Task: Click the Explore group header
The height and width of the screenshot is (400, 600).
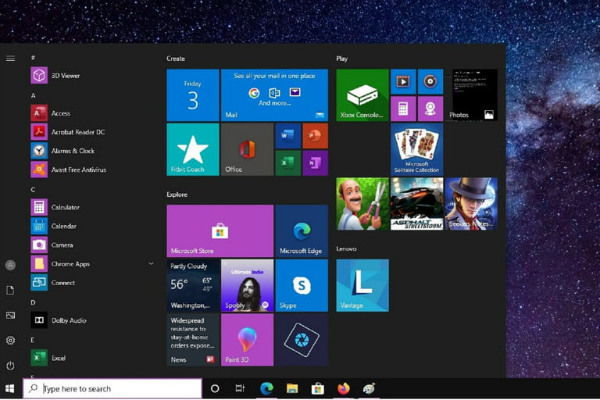Action: (x=177, y=194)
